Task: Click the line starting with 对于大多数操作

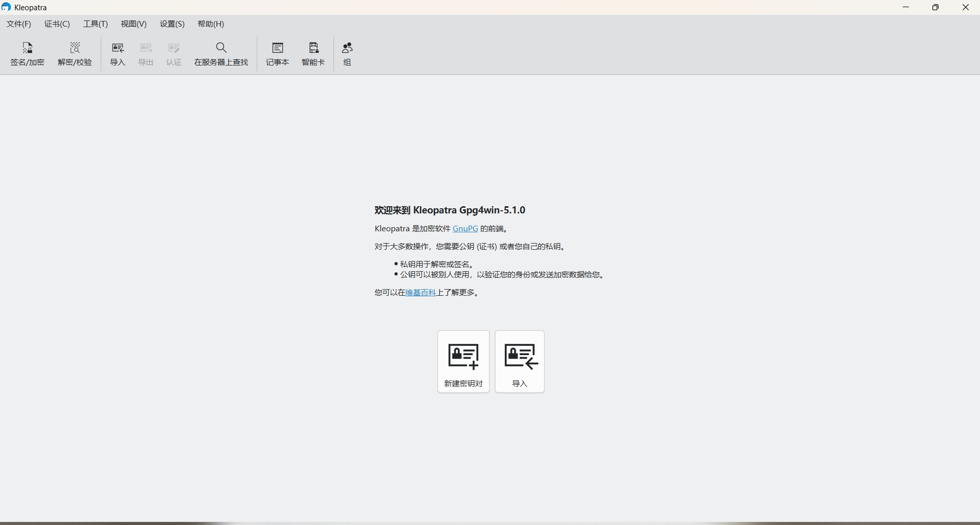Action: pos(470,247)
